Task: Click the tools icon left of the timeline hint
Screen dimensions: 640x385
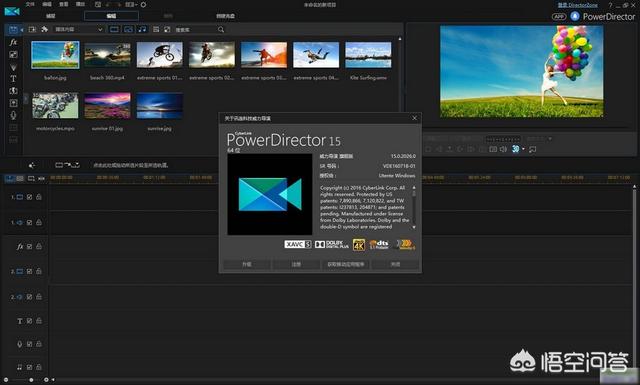Action: (x=32, y=165)
